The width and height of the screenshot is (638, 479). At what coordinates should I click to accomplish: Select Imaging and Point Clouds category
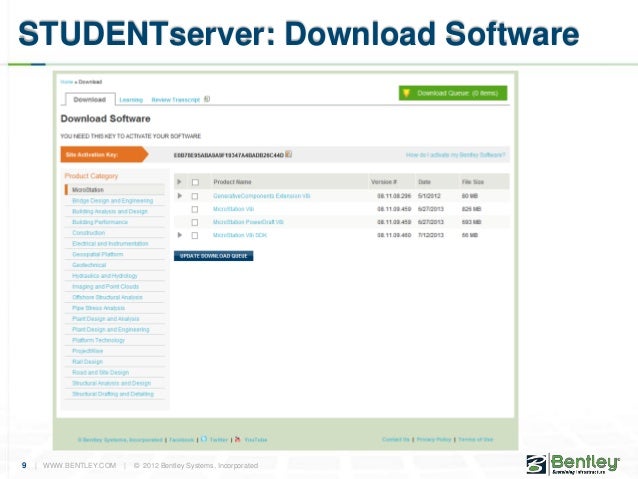pyautogui.click(x=105, y=287)
